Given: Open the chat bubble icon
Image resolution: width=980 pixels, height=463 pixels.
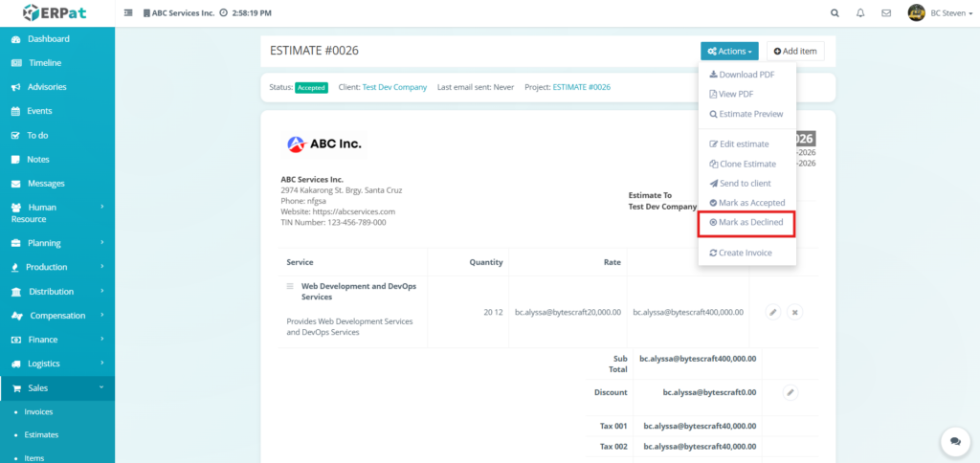Looking at the screenshot, I should [954, 440].
